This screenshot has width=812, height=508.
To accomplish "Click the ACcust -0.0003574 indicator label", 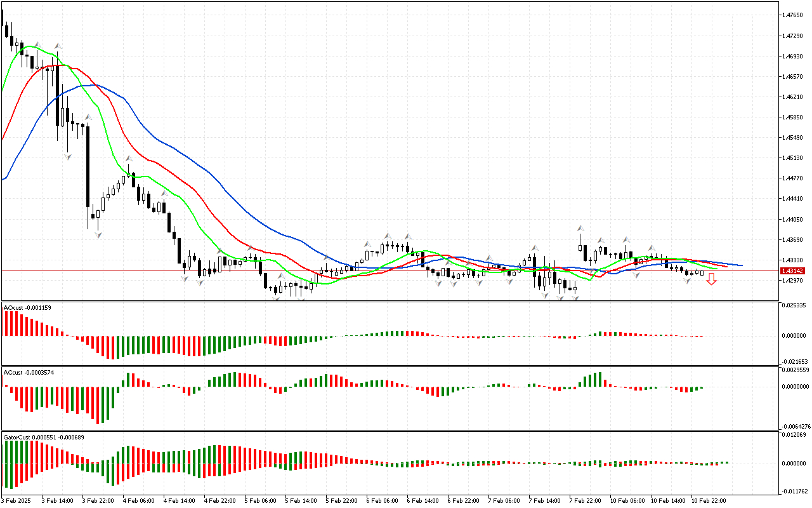I will pyautogui.click(x=29, y=372).
